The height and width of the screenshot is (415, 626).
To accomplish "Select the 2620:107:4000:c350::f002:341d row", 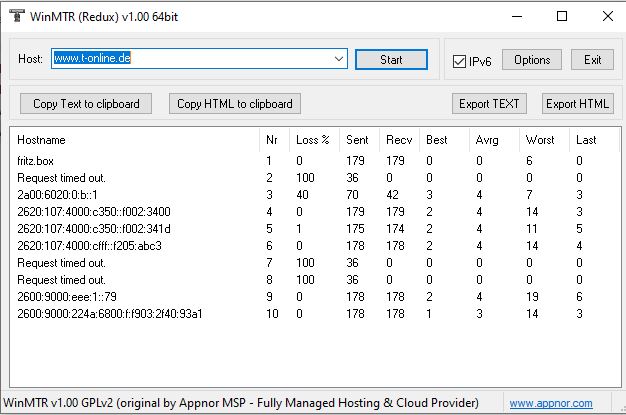I will click(x=315, y=229).
